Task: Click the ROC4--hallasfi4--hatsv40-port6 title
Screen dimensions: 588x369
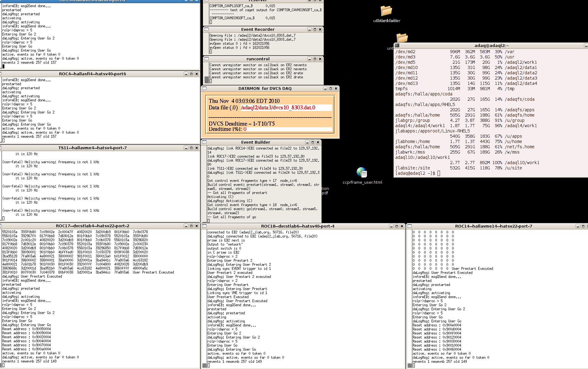Action: pos(92,74)
